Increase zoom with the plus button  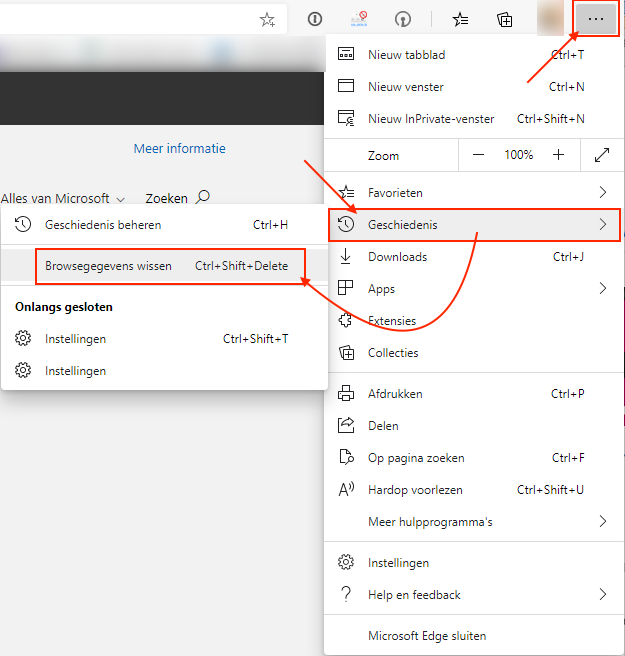(x=558, y=155)
